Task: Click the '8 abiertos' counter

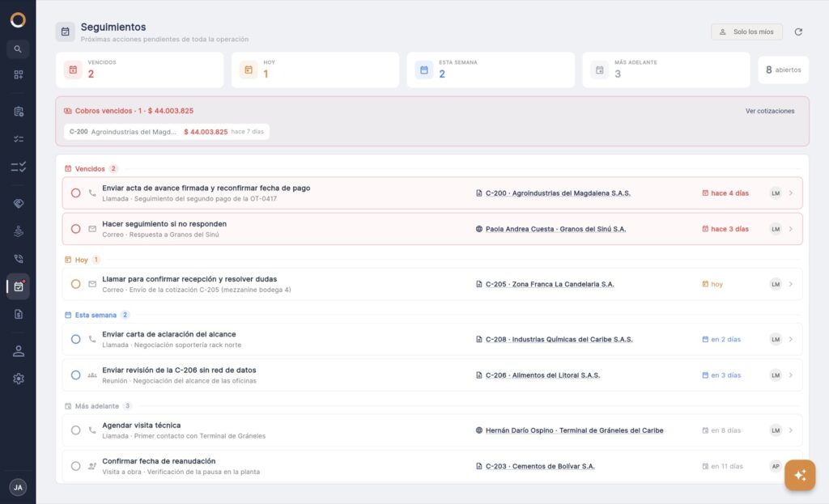Action: (x=783, y=70)
